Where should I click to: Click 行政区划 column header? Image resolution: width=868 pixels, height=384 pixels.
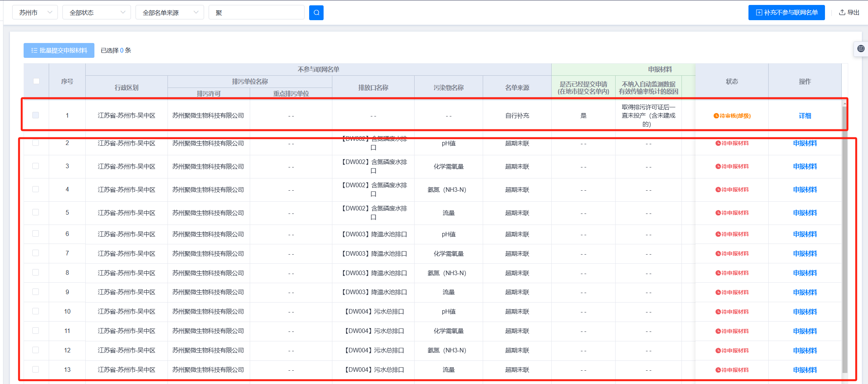[x=126, y=88]
